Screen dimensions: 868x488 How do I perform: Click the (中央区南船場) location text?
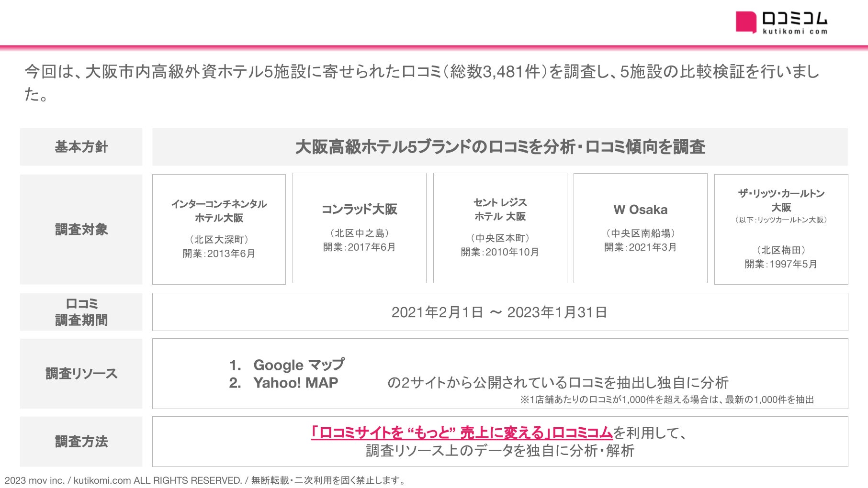[641, 233]
